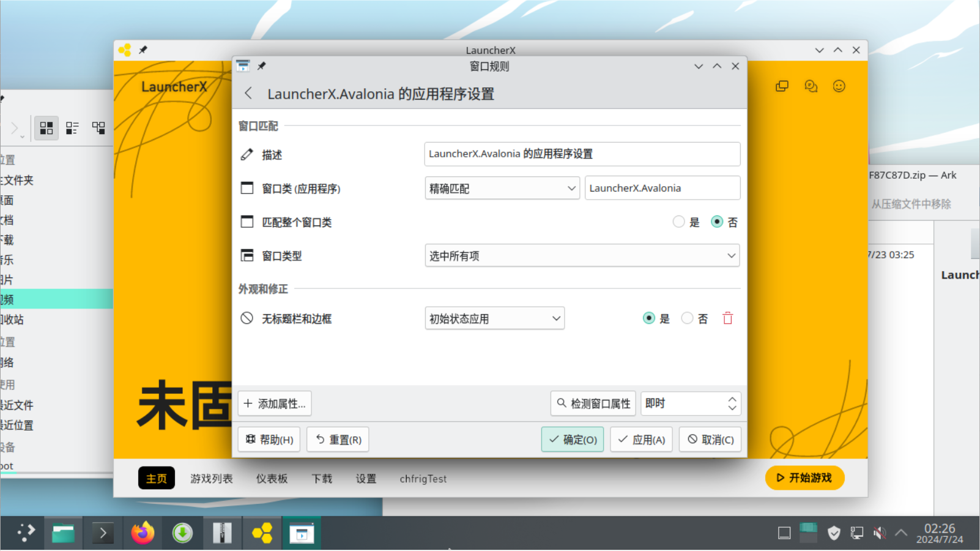Viewport: 980px width, 551px height.
Task: Switch to LauncherX task in taskbar
Action: (262, 533)
